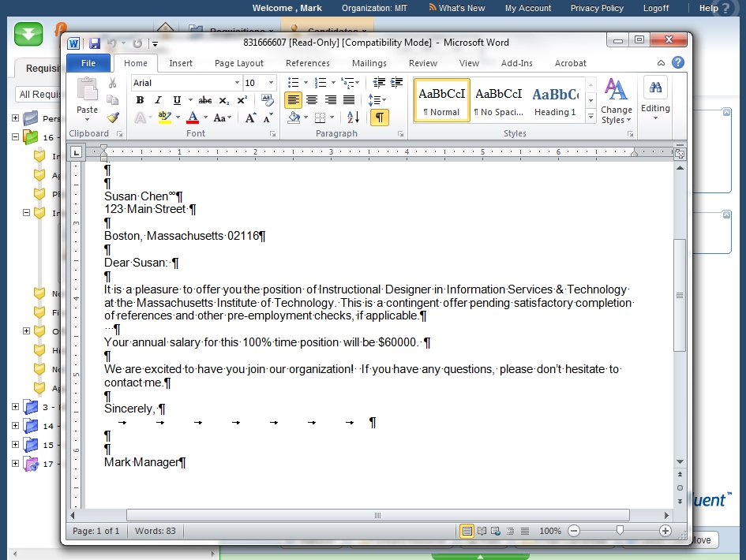Apply center alignment to text
746x560 pixels.
click(312, 100)
